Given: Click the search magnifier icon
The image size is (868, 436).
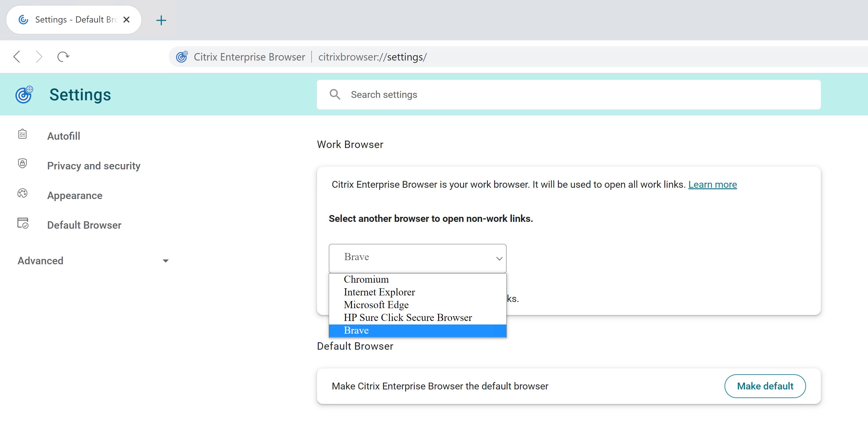Looking at the screenshot, I should click(x=335, y=94).
